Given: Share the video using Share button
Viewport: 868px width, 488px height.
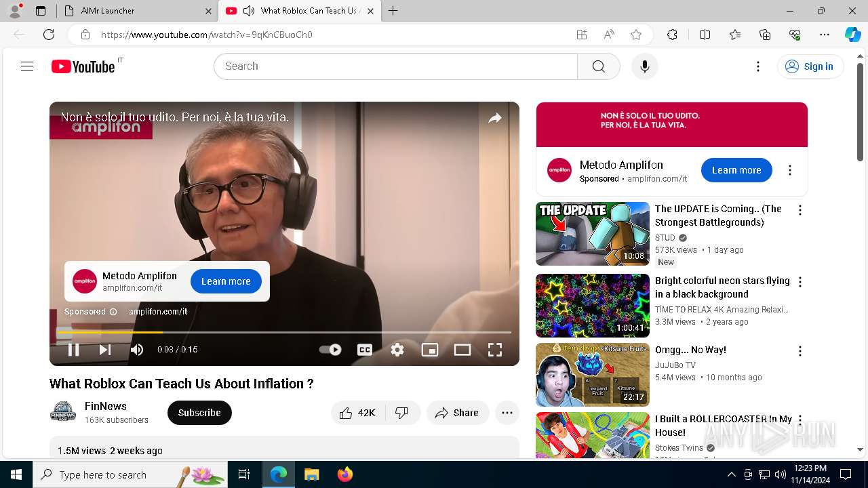Looking at the screenshot, I should point(458,413).
